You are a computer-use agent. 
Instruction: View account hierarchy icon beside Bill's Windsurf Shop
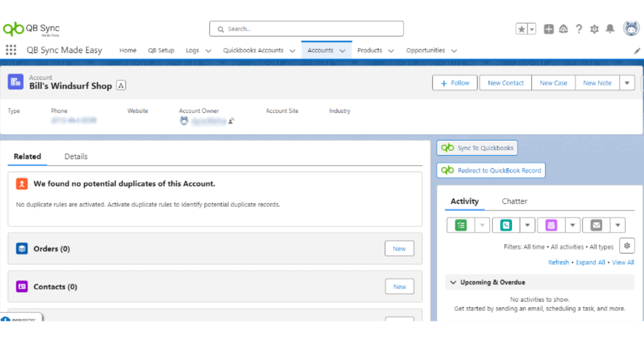tap(121, 86)
